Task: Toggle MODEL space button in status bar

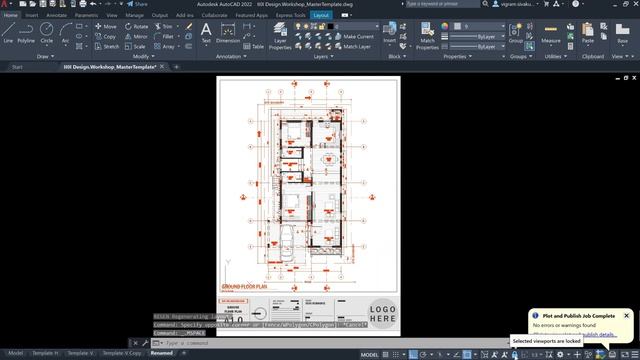Action: (369, 355)
